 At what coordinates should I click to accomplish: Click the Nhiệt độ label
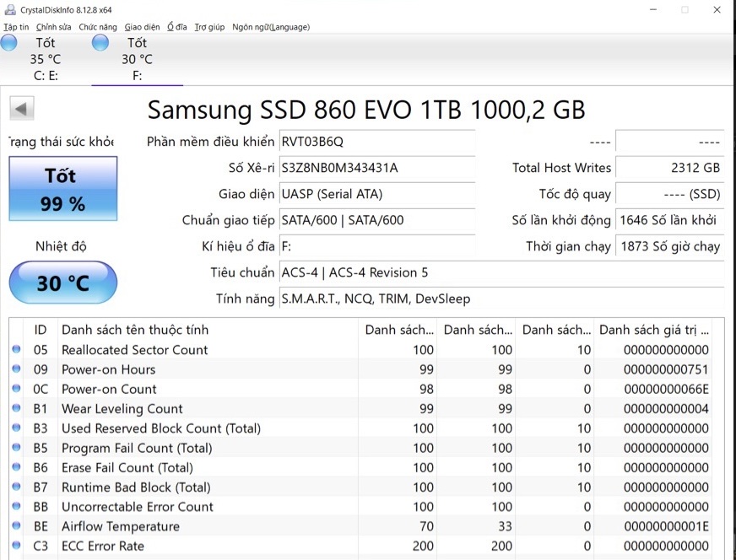click(61, 246)
